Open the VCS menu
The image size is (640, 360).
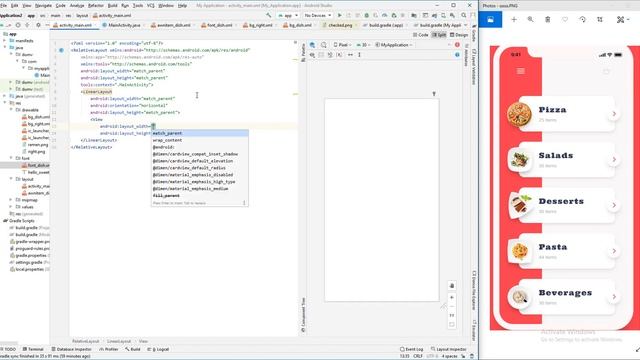(x=151, y=6)
